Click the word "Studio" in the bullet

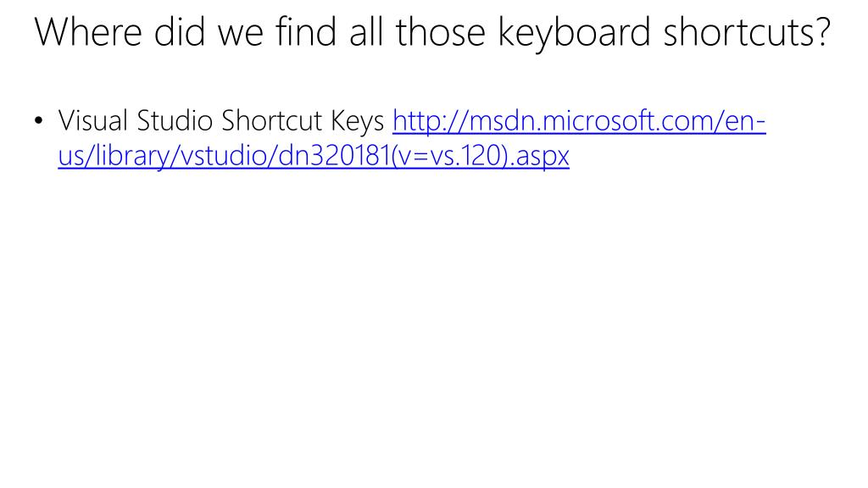(175, 120)
